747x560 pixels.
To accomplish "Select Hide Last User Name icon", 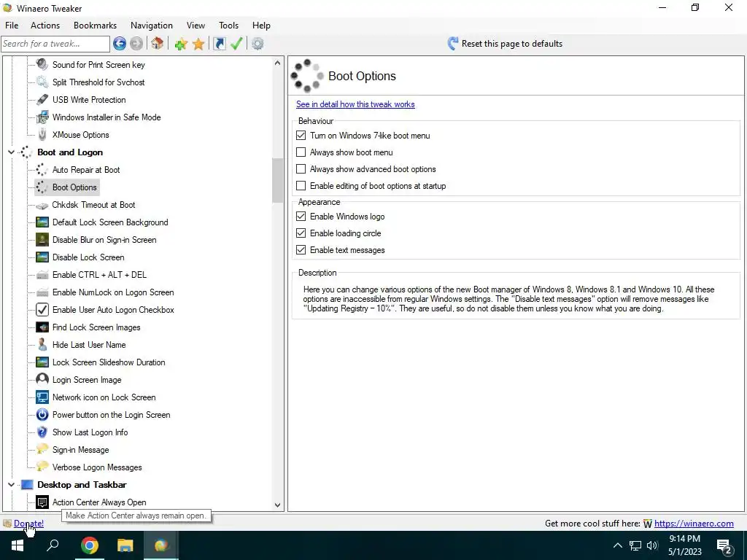I will (x=42, y=345).
